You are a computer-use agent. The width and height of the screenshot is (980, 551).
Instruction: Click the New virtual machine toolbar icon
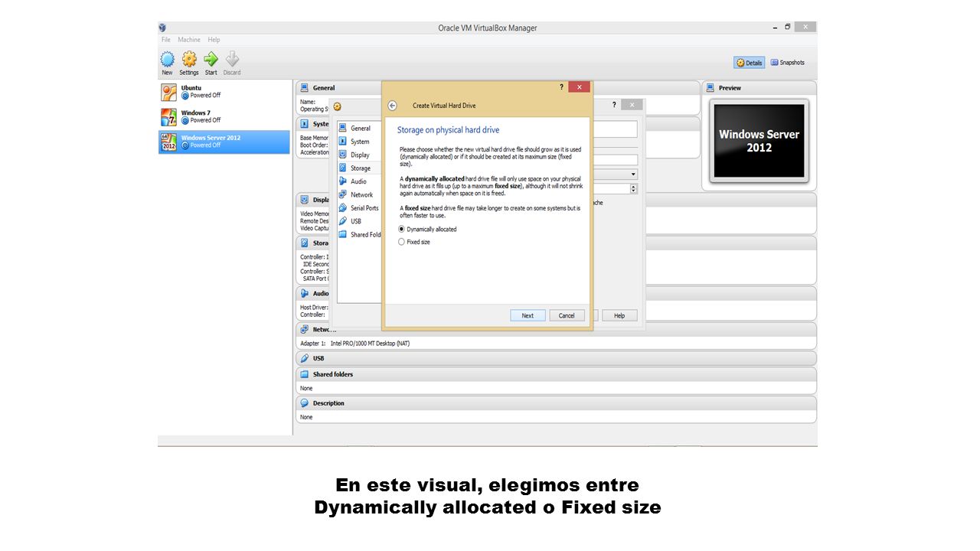(167, 60)
